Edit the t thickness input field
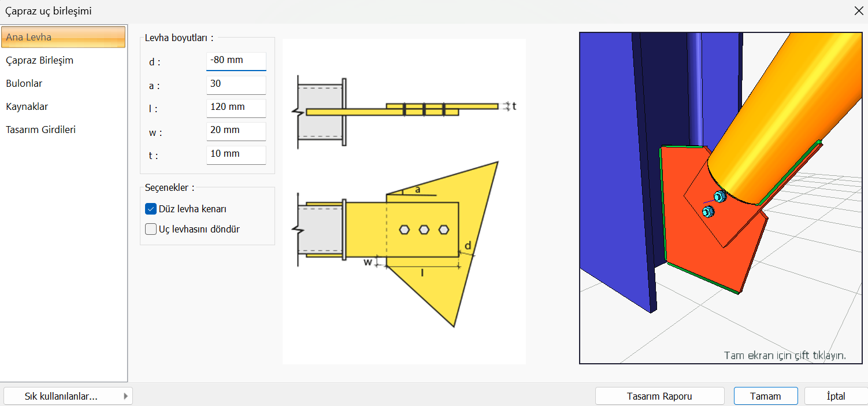Viewport: 868px width, 406px height. point(236,154)
